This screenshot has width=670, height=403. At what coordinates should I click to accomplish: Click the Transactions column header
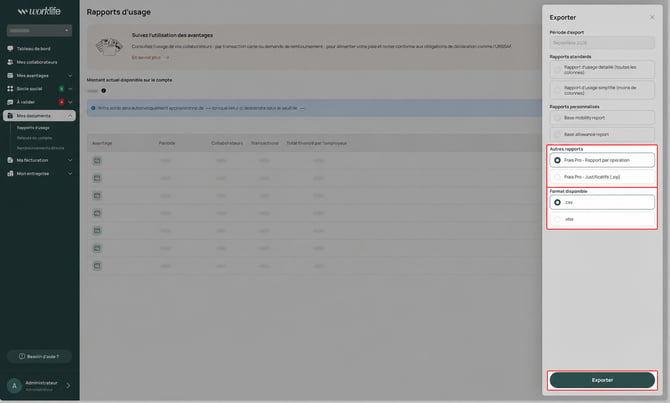pos(265,143)
